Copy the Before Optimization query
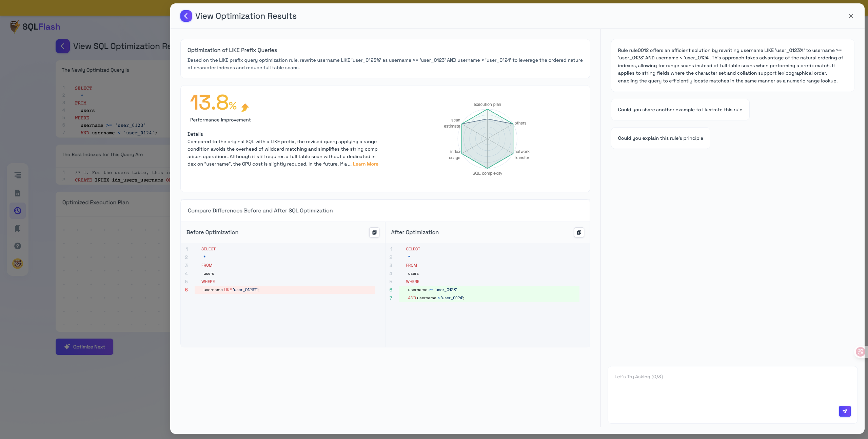The height and width of the screenshot is (439, 868). [x=374, y=232]
